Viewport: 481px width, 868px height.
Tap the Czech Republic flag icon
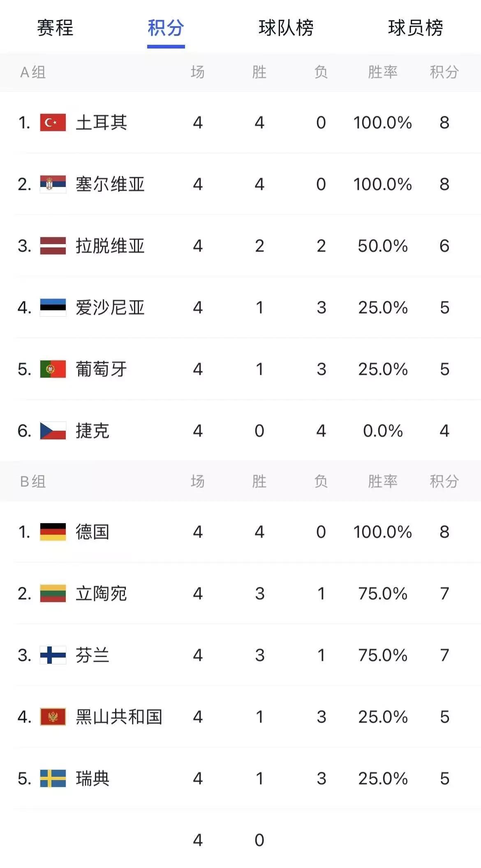pyautogui.click(x=53, y=431)
